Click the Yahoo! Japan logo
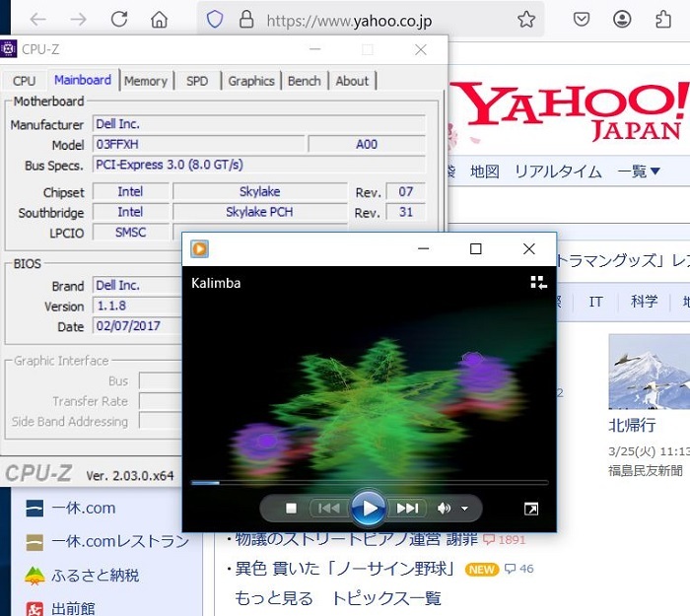690x616 pixels. tap(571, 110)
